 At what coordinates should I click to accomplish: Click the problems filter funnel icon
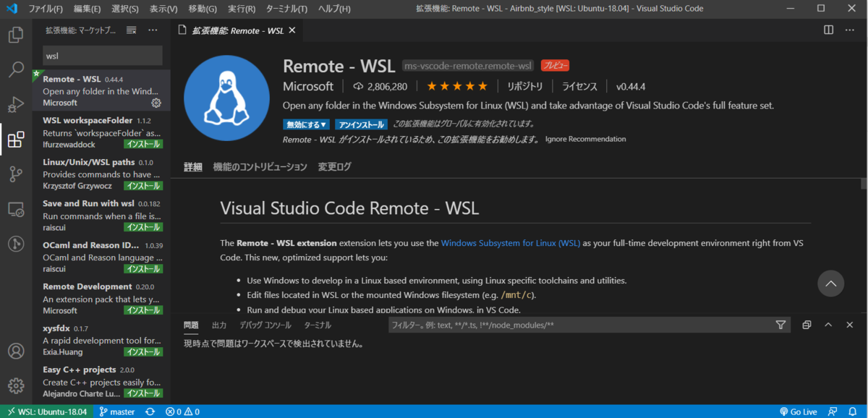[781, 325]
